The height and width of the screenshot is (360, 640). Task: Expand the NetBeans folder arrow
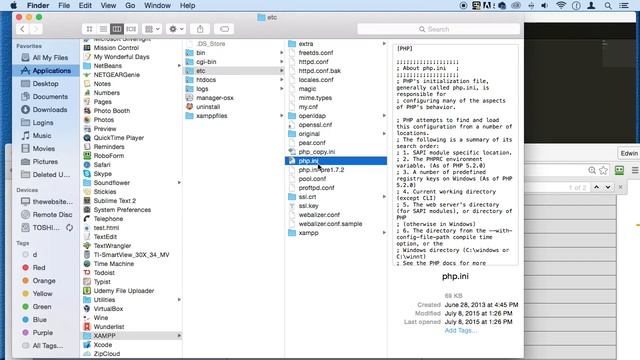click(179, 66)
